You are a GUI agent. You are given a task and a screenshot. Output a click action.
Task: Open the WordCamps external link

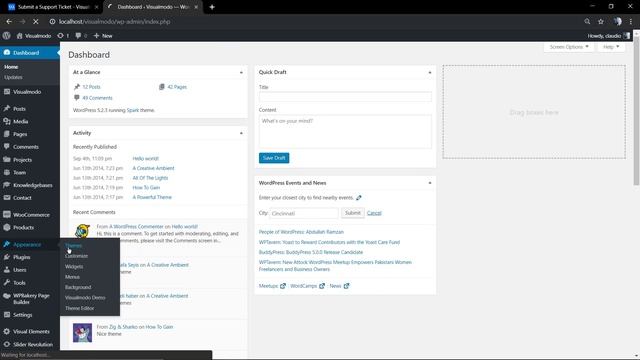tap(307, 286)
